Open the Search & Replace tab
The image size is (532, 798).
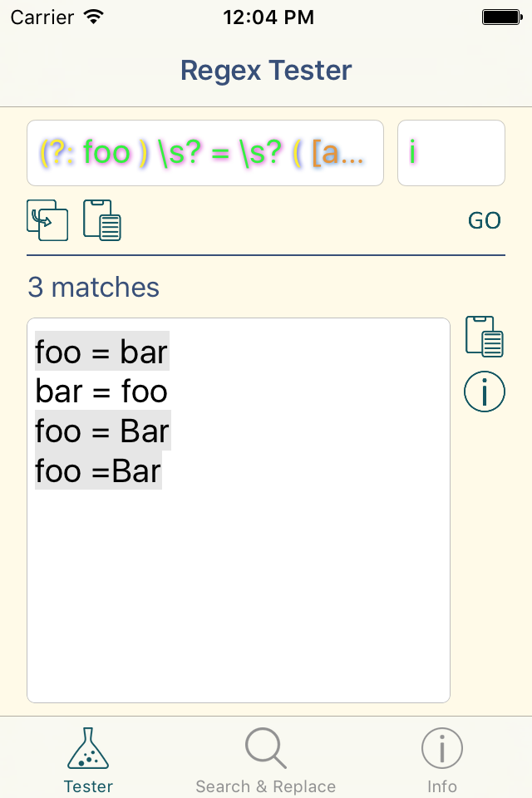(266, 761)
